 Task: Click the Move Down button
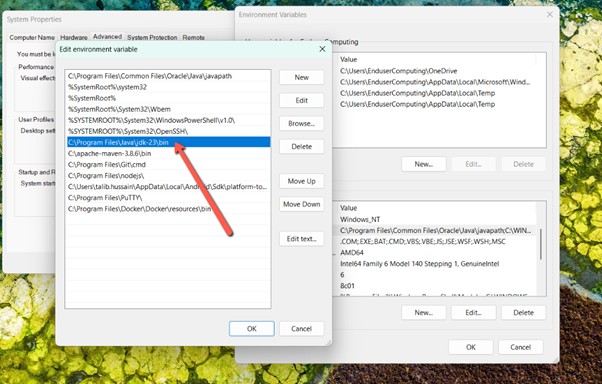(301, 204)
